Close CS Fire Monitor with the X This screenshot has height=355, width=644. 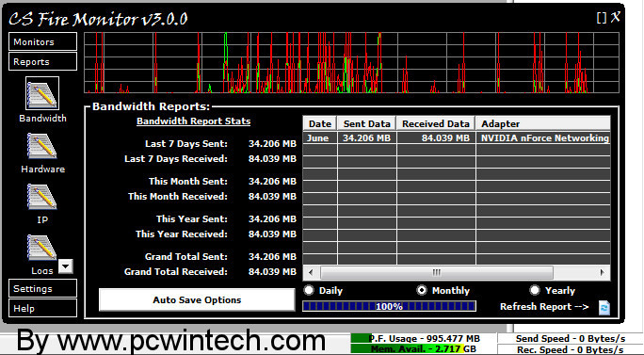click(x=615, y=17)
